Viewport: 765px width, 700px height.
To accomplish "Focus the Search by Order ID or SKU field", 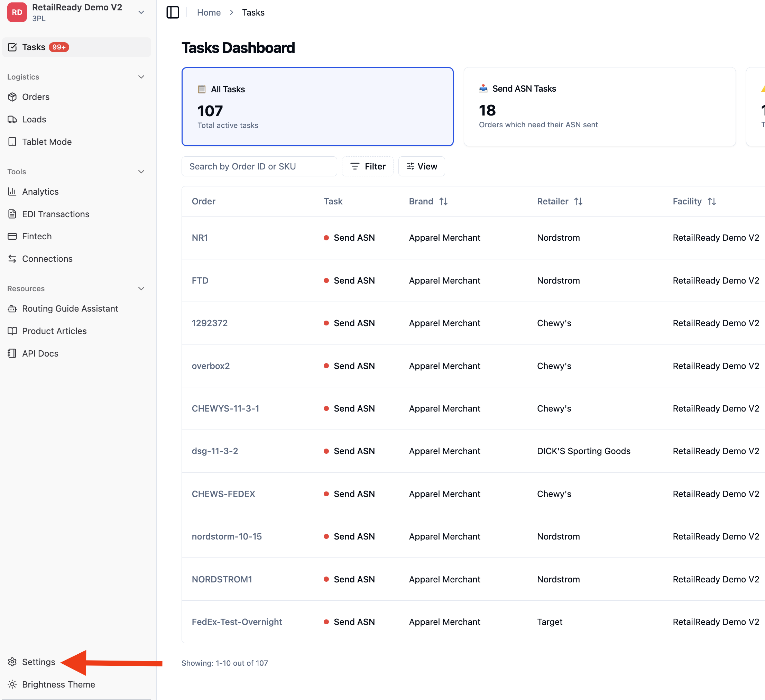I will tap(259, 166).
